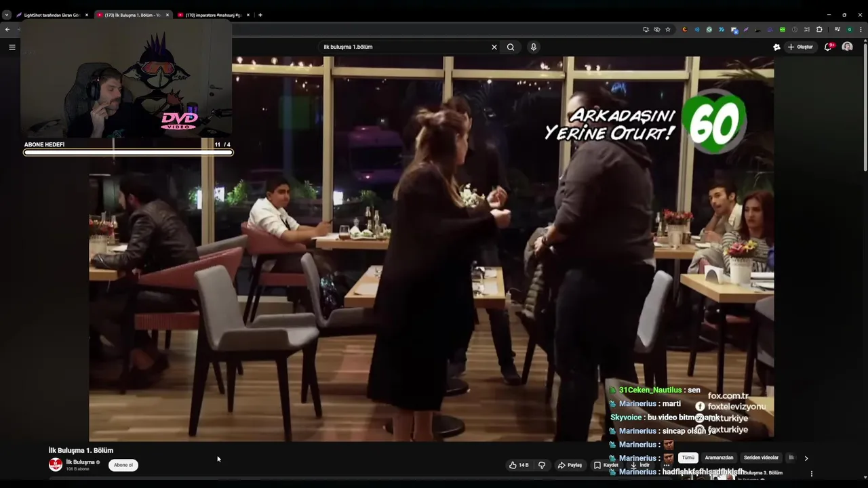The height and width of the screenshot is (488, 868).
Task: Click the YouTube search magnifier button
Action: pyautogui.click(x=511, y=47)
